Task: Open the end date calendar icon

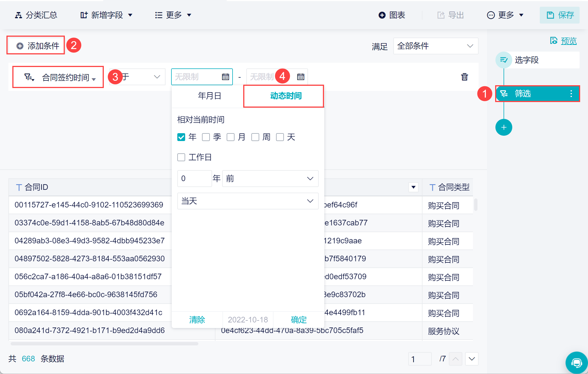Action: tap(300, 77)
